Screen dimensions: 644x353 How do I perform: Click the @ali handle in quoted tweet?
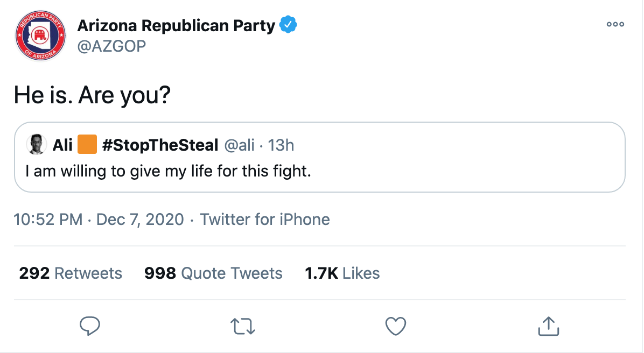click(239, 145)
